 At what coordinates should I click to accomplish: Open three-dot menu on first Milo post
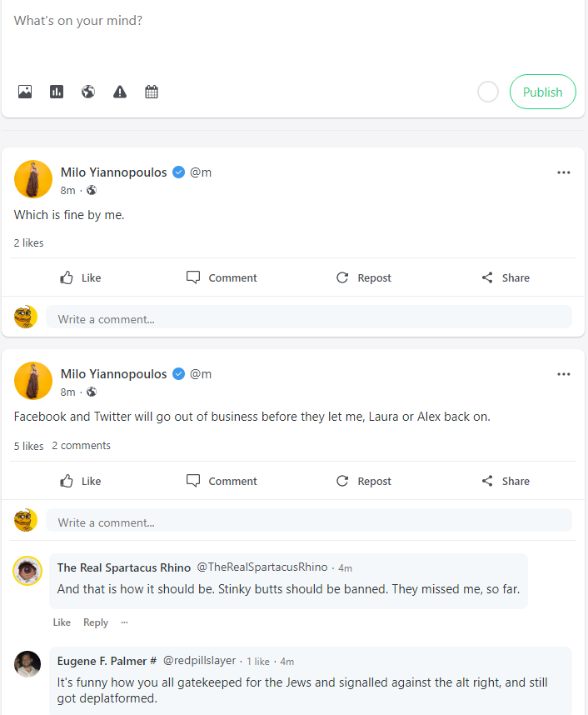(564, 172)
